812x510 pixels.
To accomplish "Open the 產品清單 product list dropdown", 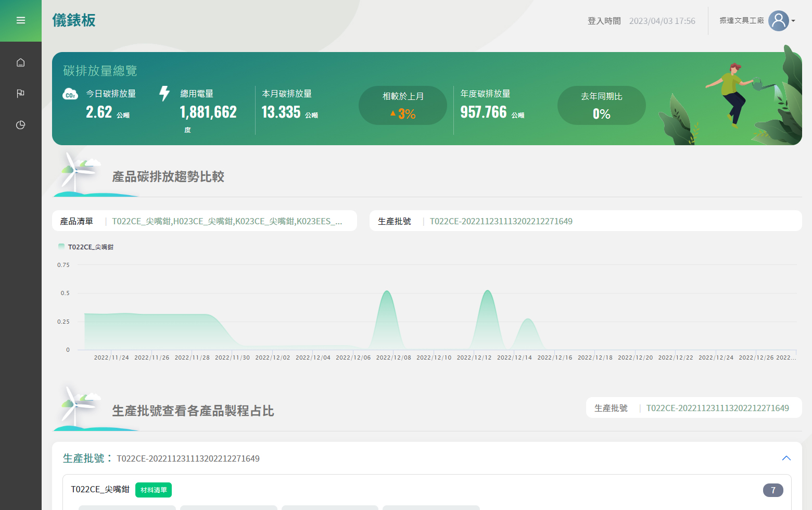I will (x=205, y=221).
